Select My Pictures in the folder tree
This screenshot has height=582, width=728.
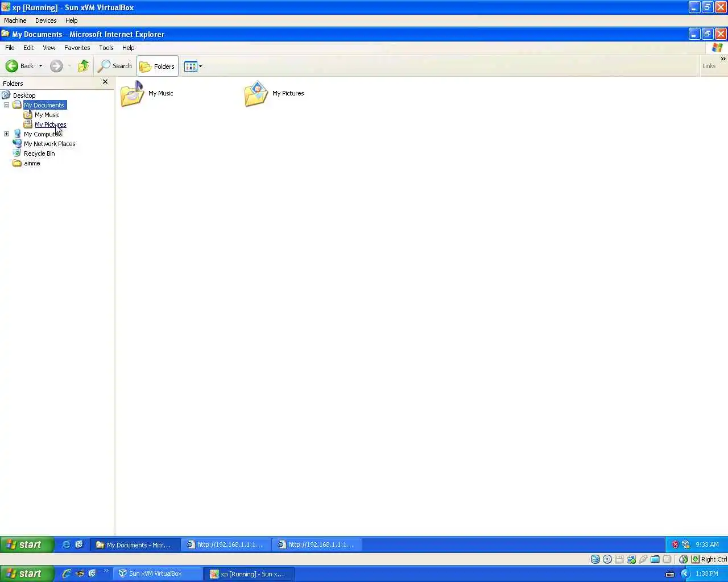tap(50, 124)
